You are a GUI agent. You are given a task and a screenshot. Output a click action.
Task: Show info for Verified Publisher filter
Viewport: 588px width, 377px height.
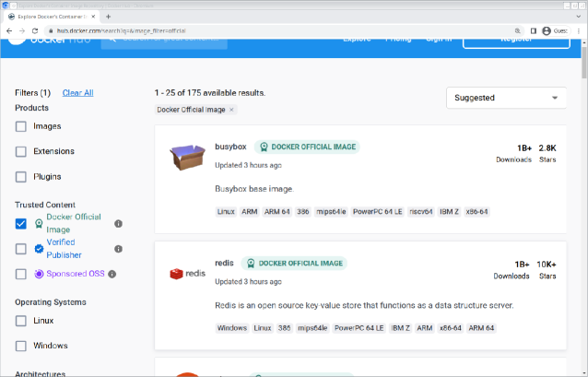coord(118,249)
